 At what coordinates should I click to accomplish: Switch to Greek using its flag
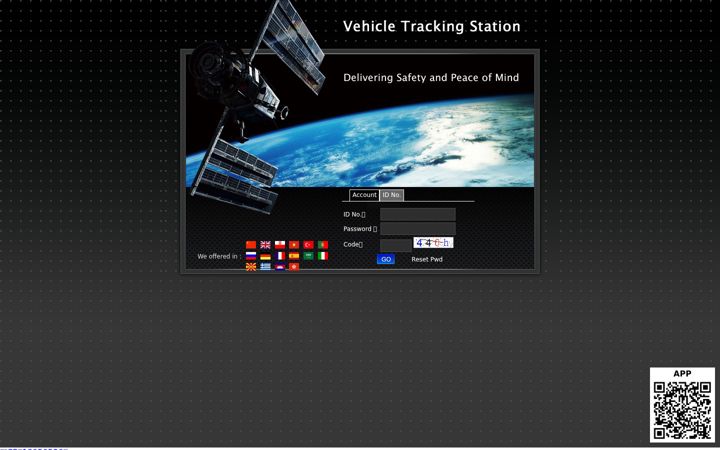click(x=265, y=267)
